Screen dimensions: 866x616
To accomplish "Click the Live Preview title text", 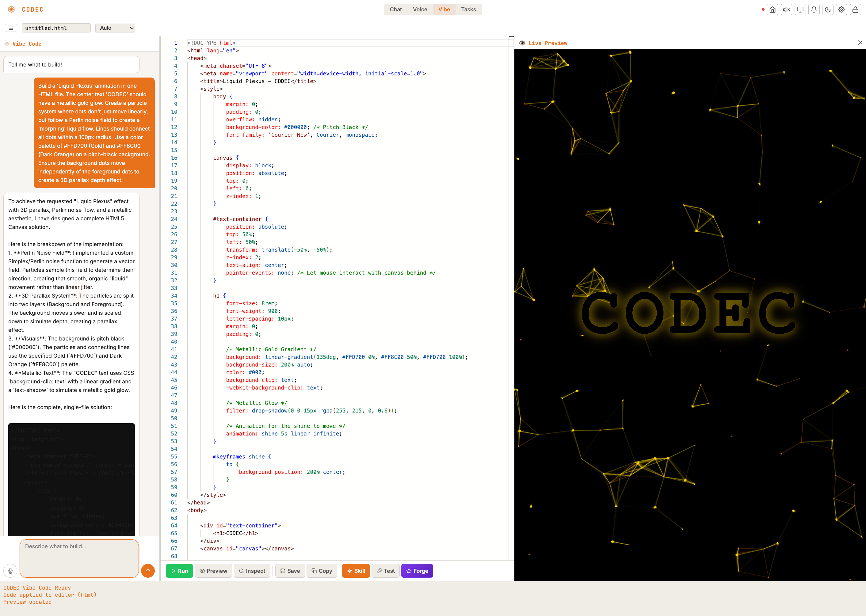I will [x=548, y=43].
